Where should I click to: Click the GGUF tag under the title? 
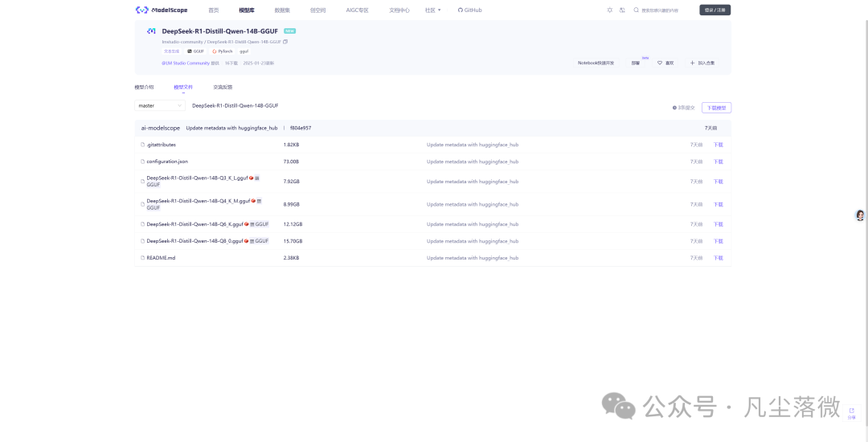coord(195,51)
